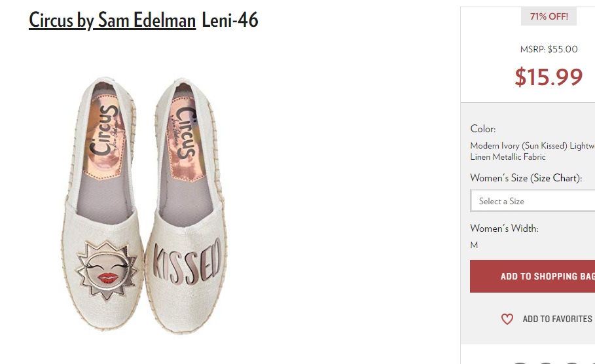Click the $15.99 sale price

tap(549, 77)
